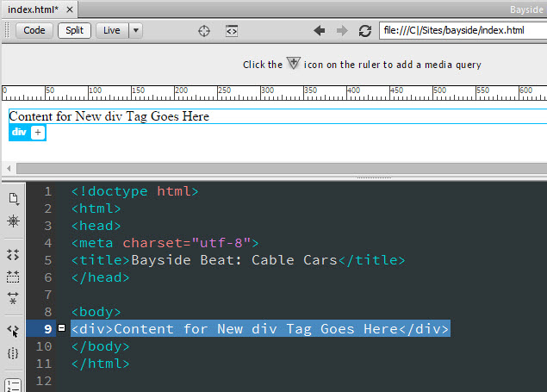Close the index.html tab

coord(70,9)
